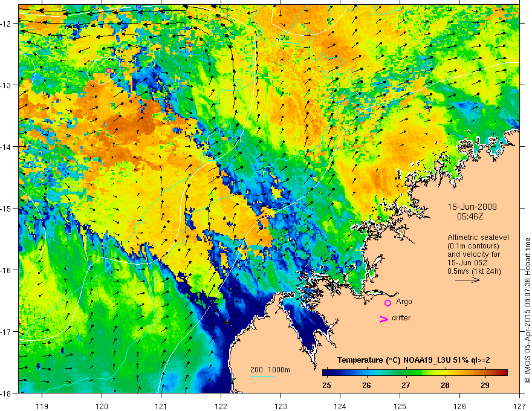Click the "Altimetric sealevel" text

478,238
